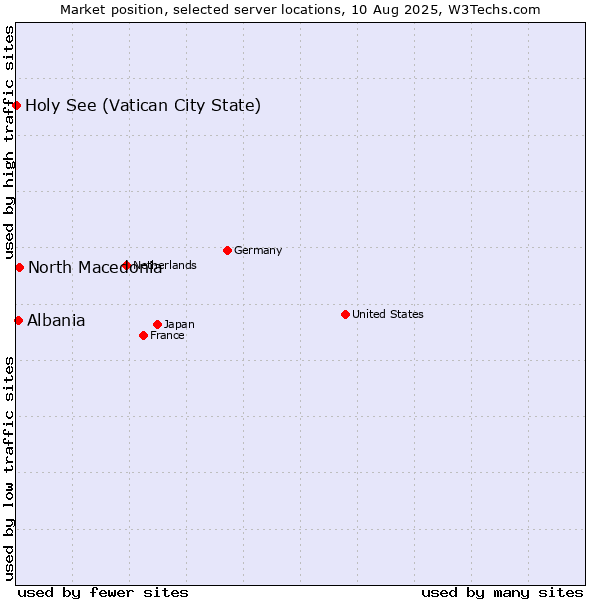Click the 'United States' label text
This screenshot has width=600, height=600.
coord(388,314)
